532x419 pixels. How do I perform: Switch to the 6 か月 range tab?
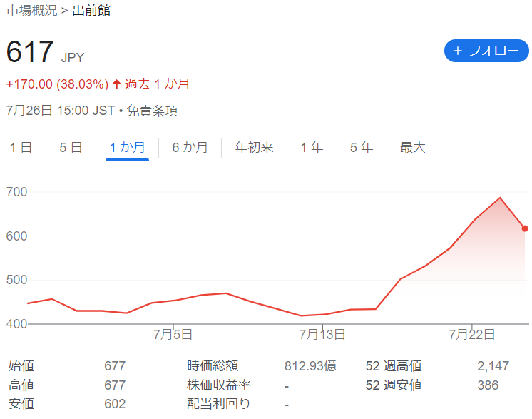[x=190, y=147]
